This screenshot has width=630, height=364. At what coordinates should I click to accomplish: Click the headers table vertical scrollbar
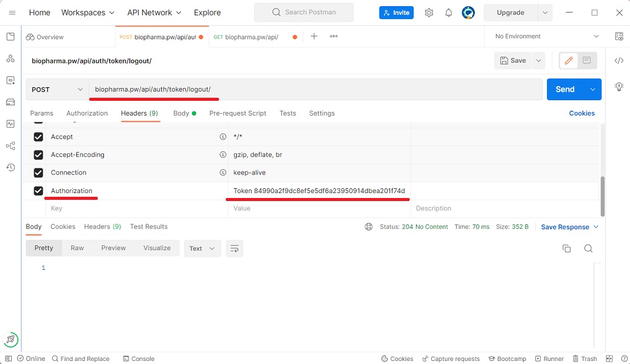click(602, 197)
